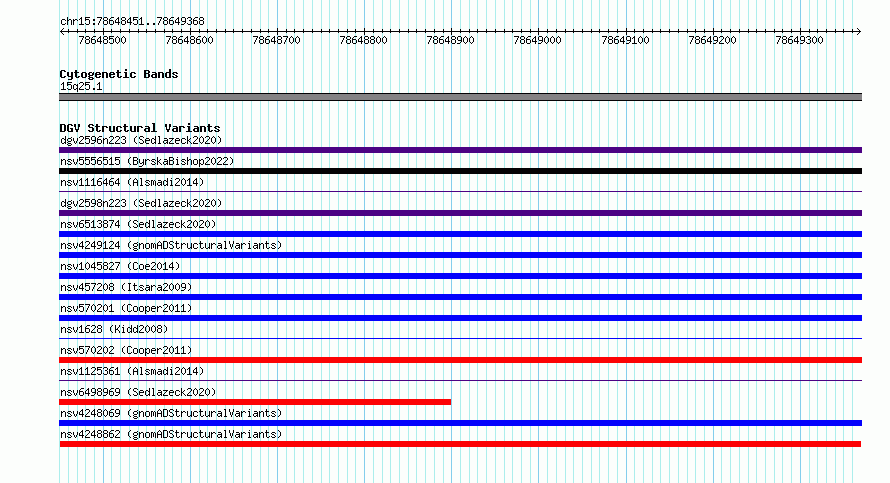The height and width of the screenshot is (483, 890).
Task: Select the gray 15q25.1 cytogenetic band bar
Action: click(x=460, y=97)
